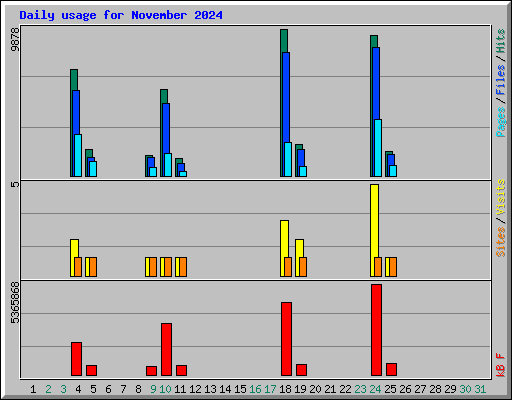This screenshot has height=400, width=512.
Task: Click day 10 on the x-axis
Action: click(x=165, y=389)
